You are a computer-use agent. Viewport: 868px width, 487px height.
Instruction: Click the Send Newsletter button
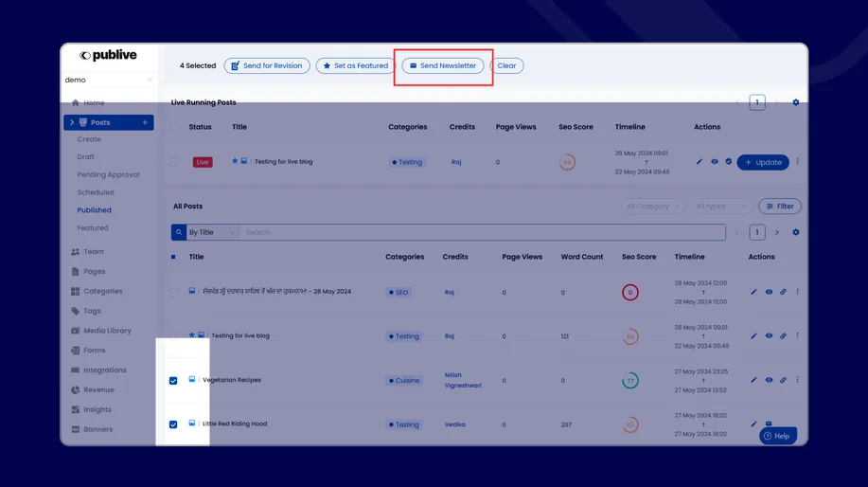443,66
